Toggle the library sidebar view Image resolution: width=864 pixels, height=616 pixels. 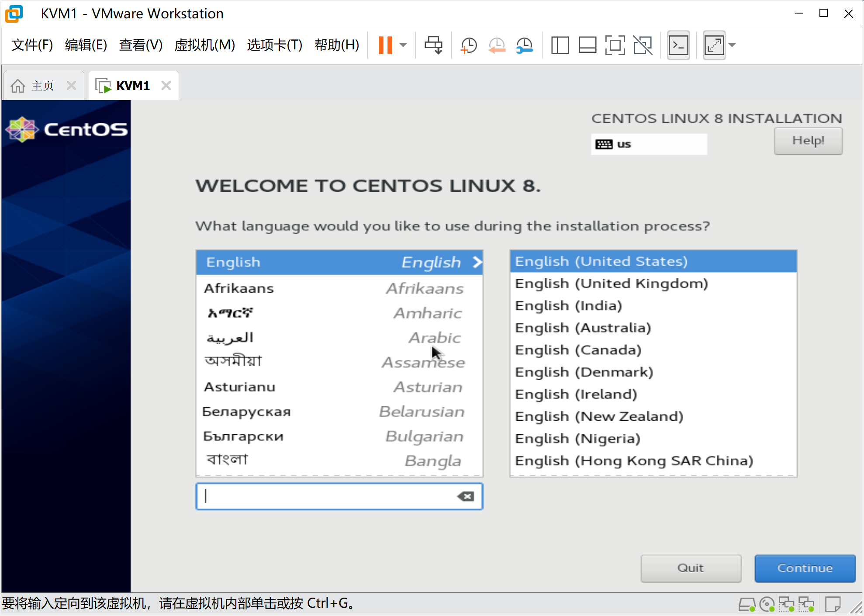pos(560,45)
